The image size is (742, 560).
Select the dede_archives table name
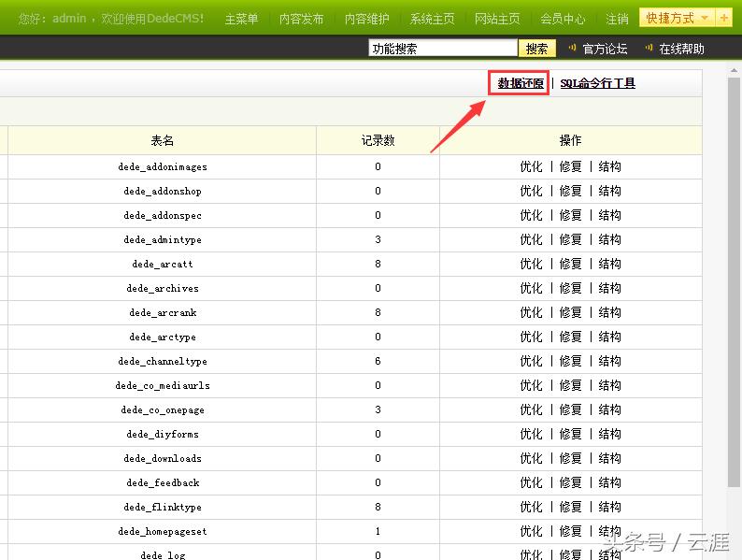coord(163,288)
